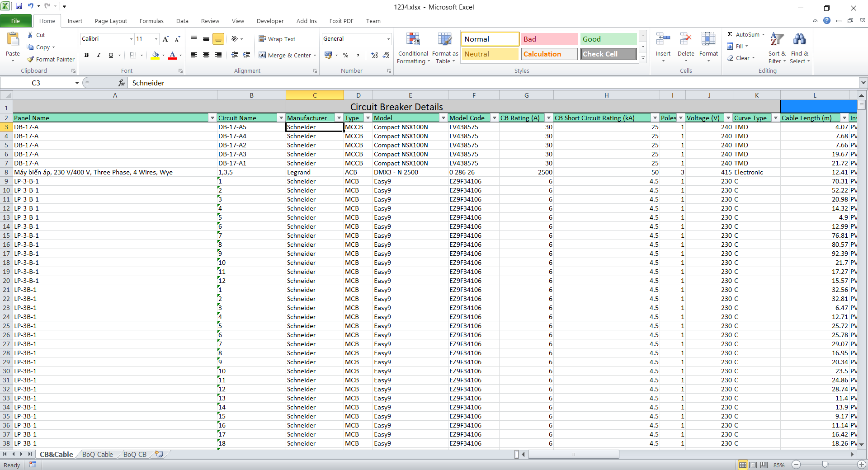868x470 pixels.
Task: Click the Decrease Indent icon
Action: point(235,55)
